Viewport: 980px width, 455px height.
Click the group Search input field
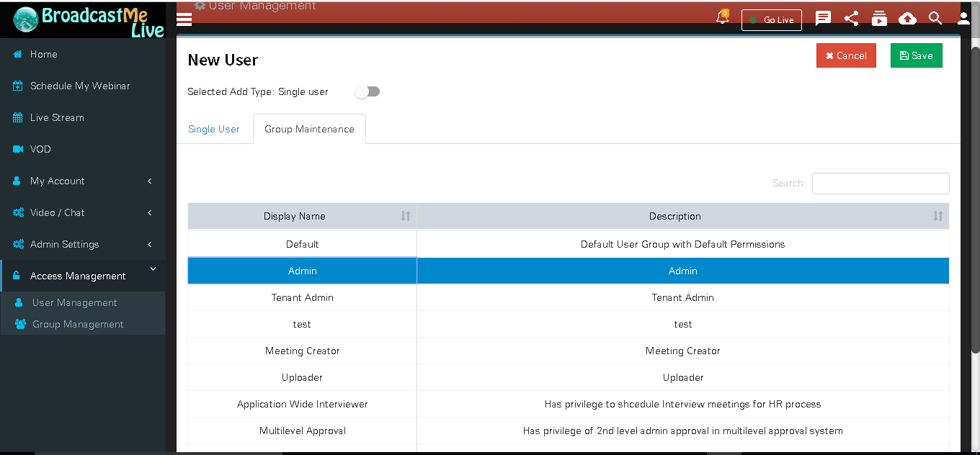[881, 184]
